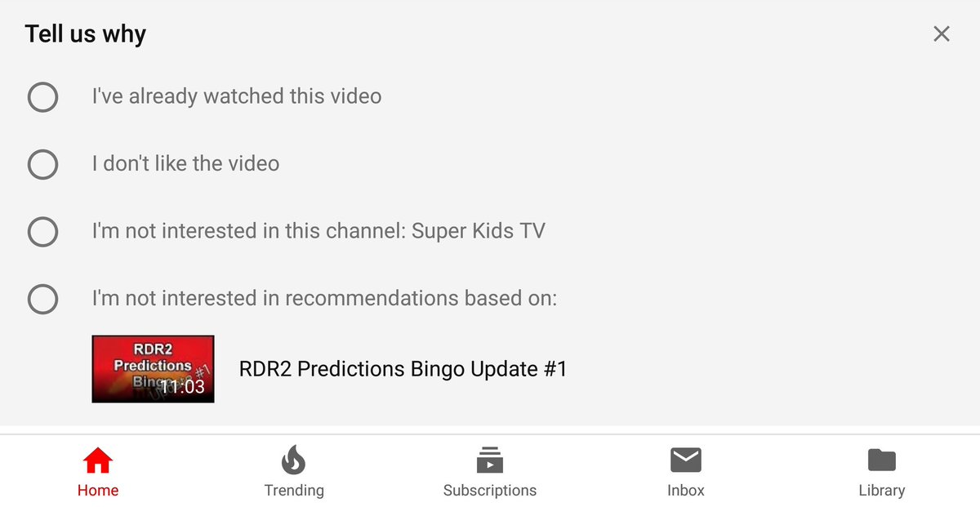Select the not interested in Super Kids TV radio button
This screenshot has width=980, height=507.
(x=42, y=231)
